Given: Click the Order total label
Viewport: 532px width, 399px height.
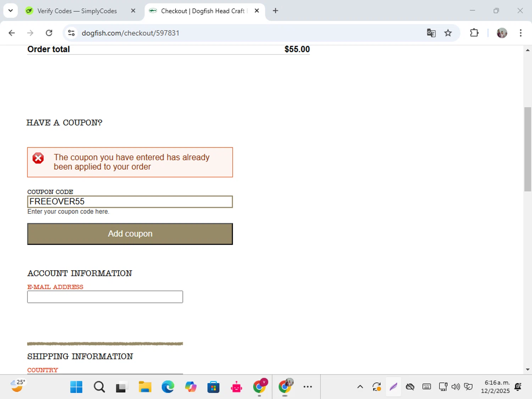Looking at the screenshot, I should (x=49, y=49).
